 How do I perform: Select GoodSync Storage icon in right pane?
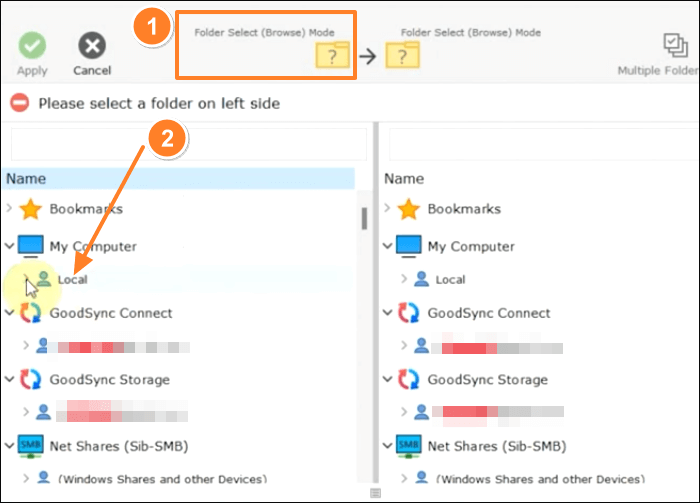click(x=409, y=380)
